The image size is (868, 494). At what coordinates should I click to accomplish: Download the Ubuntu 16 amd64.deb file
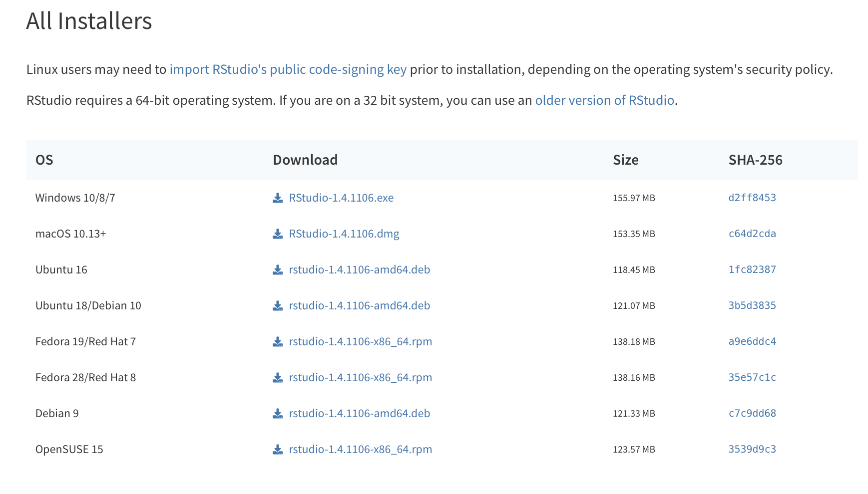(x=360, y=269)
